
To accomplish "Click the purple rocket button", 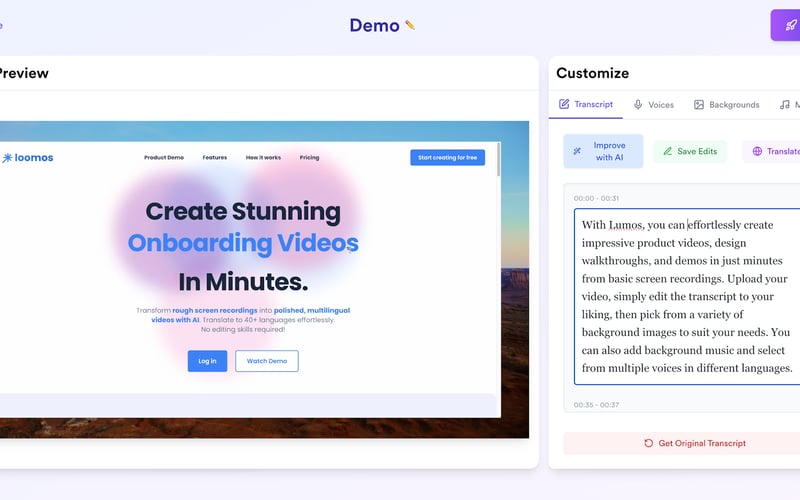I will pos(786,25).
